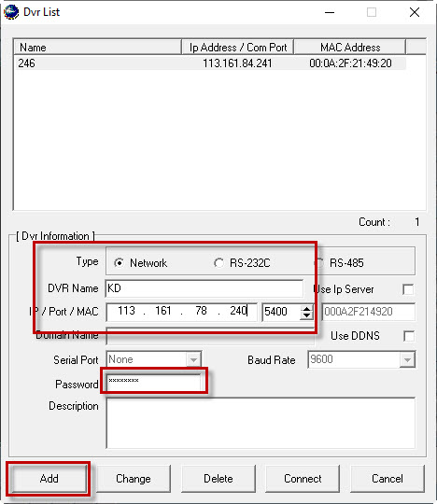Select the RS-485 type radio button
The width and height of the screenshot is (437, 504).
click(319, 263)
